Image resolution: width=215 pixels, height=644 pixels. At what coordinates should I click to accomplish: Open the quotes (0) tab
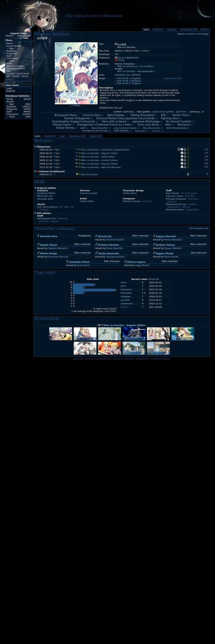[x=96, y=136]
